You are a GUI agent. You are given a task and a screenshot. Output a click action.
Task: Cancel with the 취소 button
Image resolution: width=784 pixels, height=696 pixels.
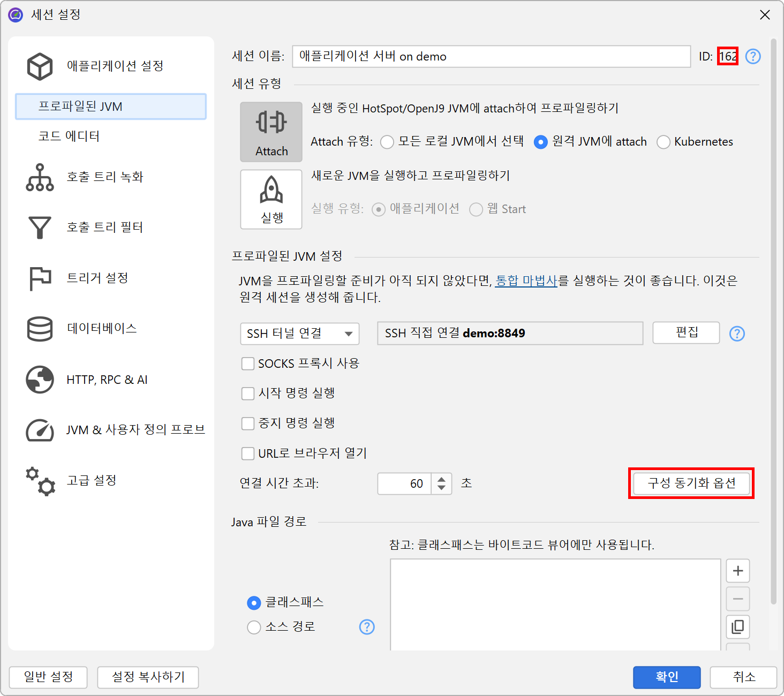(743, 677)
